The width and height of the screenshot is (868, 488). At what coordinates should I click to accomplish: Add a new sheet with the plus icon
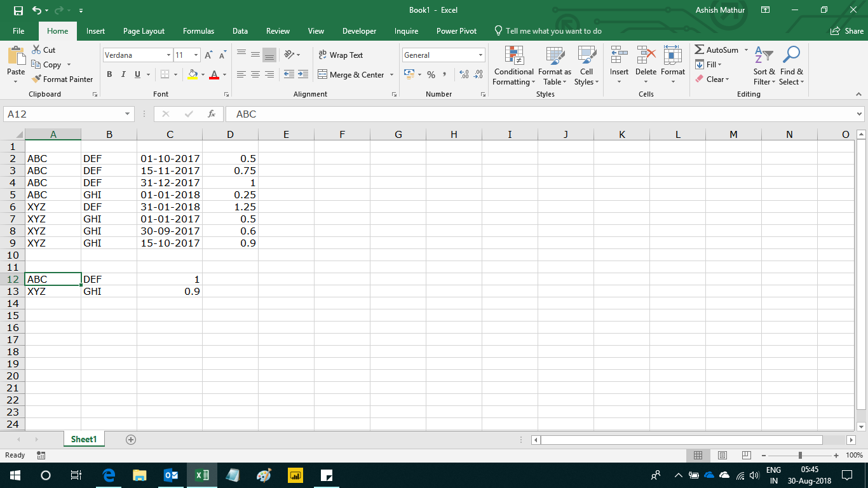point(131,439)
